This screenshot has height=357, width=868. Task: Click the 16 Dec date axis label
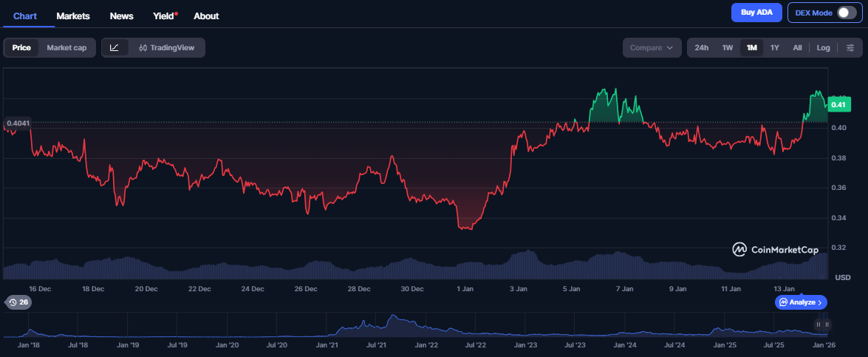pos(40,288)
